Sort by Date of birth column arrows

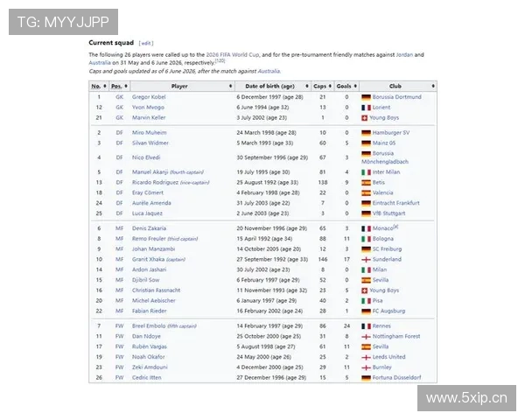[x=307, y=86]
